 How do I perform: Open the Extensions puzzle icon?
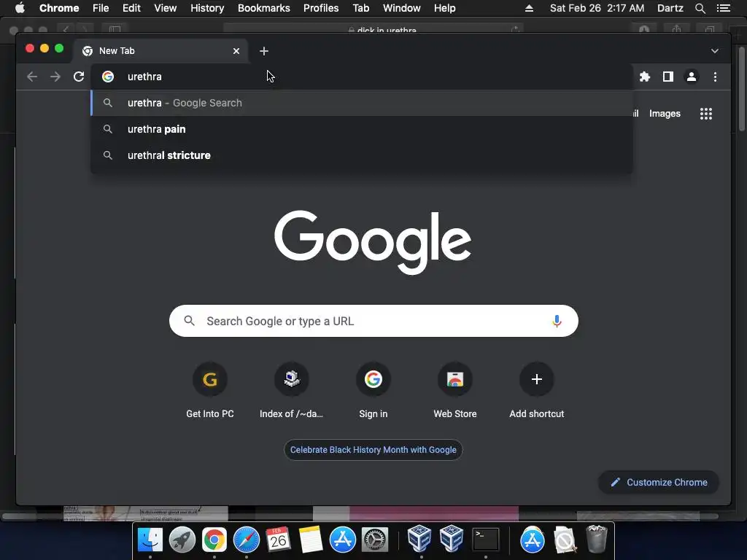[x=645, y=77]
